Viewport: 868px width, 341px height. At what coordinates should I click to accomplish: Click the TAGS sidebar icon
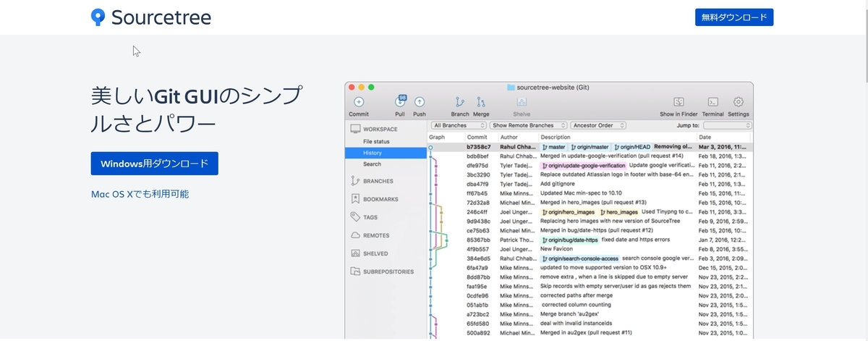(355, 216)
